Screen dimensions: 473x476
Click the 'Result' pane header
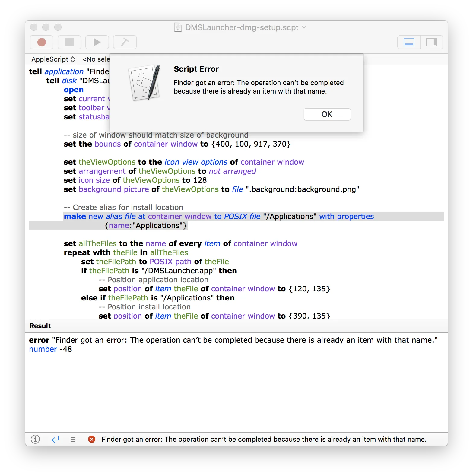(x=40, y=326)
